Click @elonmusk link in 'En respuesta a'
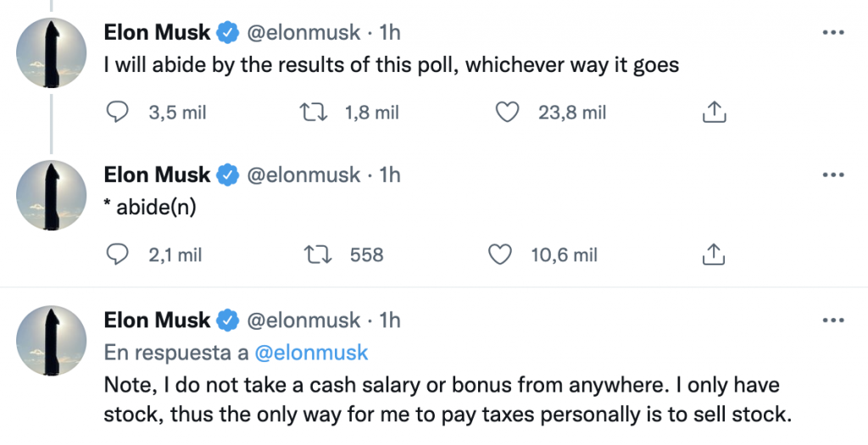 coord(312,352)
